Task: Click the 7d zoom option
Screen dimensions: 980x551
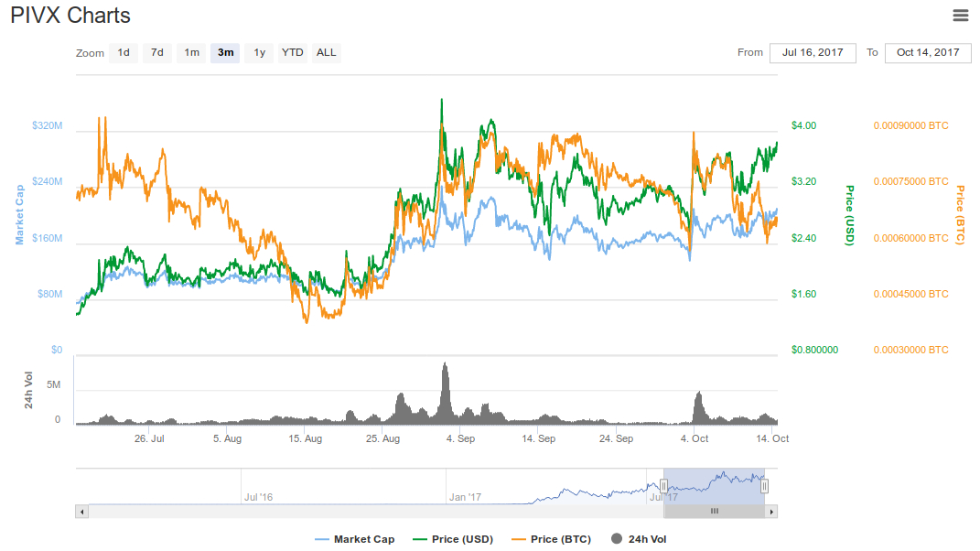Action: click(x=156, y=52)
